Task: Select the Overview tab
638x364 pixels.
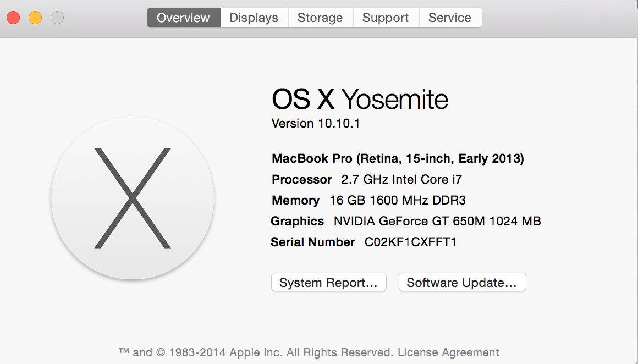Action: pos(184,18)
